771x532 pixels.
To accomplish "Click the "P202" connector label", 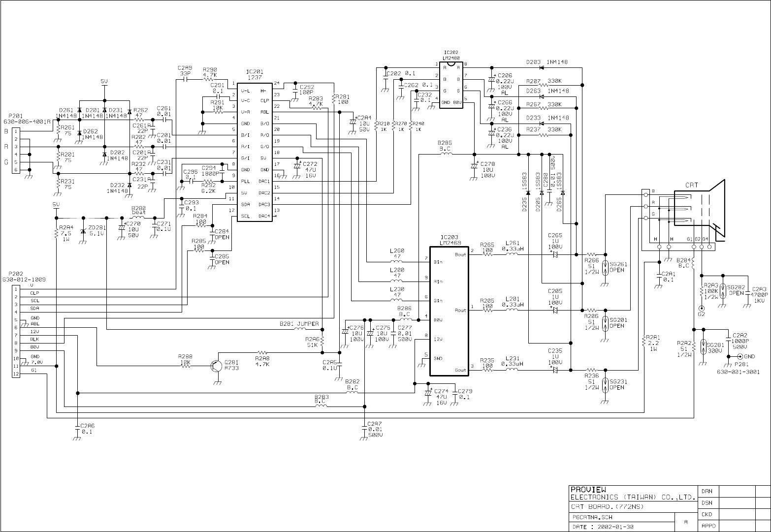I will 15,274.
